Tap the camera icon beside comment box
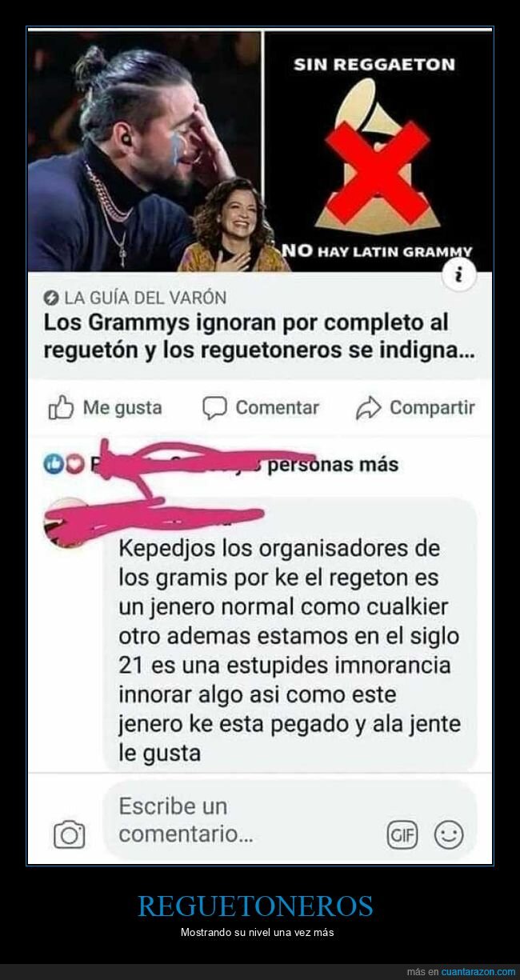Image resolution: width=520 pixels, height=980 pixels. coord(69,834)
